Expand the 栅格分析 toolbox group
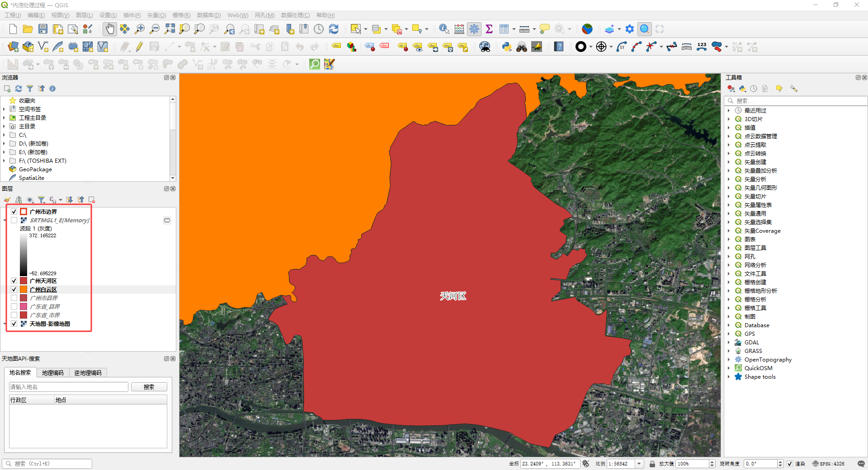Image resolution: width=868 pixels, height=470 pixels. pyautogui.click(x=729, y=299)
